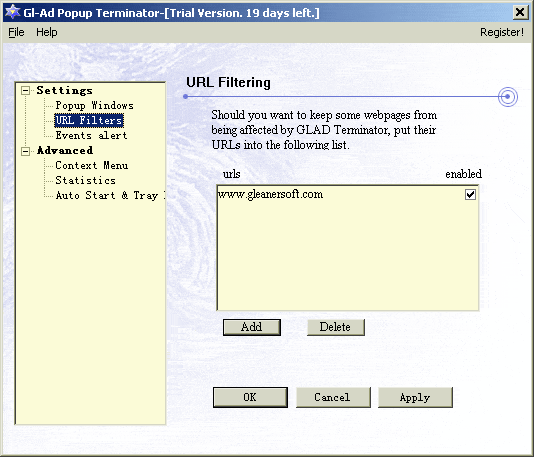
Task: Show the Statistics page
Action: [x=85, y=180]
